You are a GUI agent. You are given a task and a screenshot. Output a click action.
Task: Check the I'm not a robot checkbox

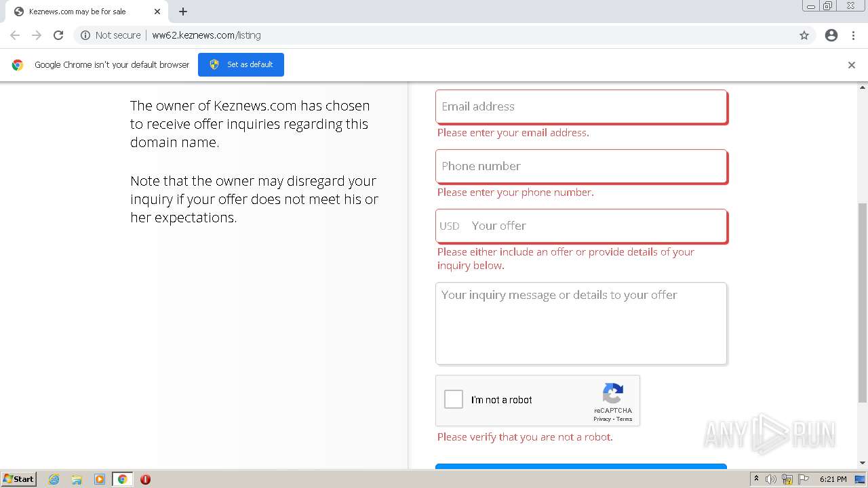pyautogui.click(x=454, y=399)
